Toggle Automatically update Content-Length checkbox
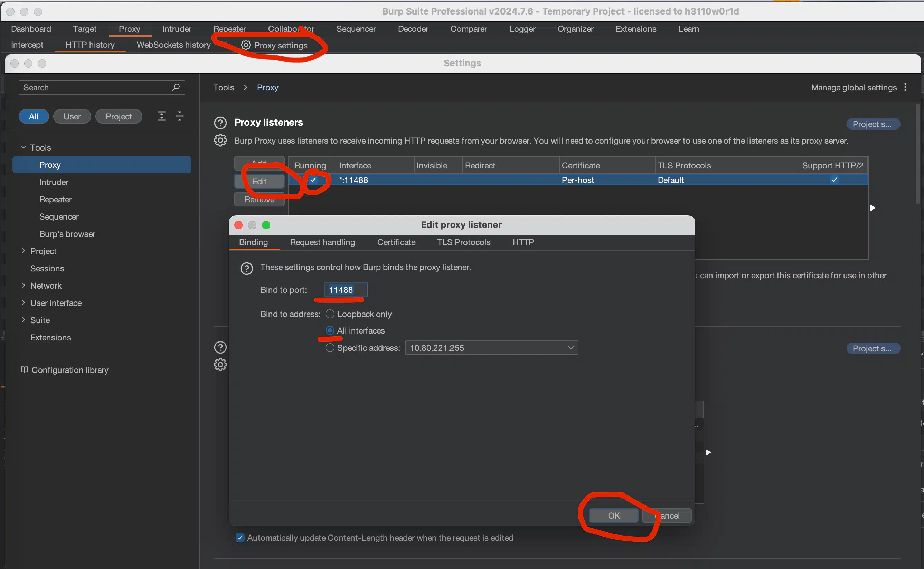The height and width of the screenshot is (569, 924). coord(240,537)
